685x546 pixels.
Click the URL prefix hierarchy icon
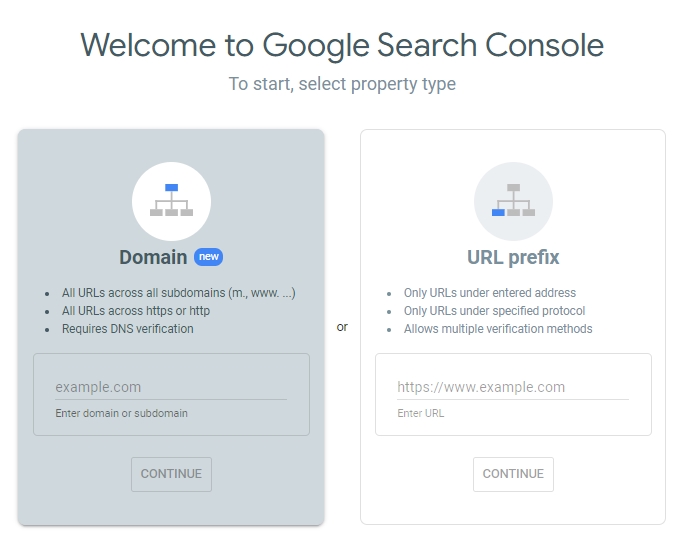pyautogui.click(x=513, y=201)
